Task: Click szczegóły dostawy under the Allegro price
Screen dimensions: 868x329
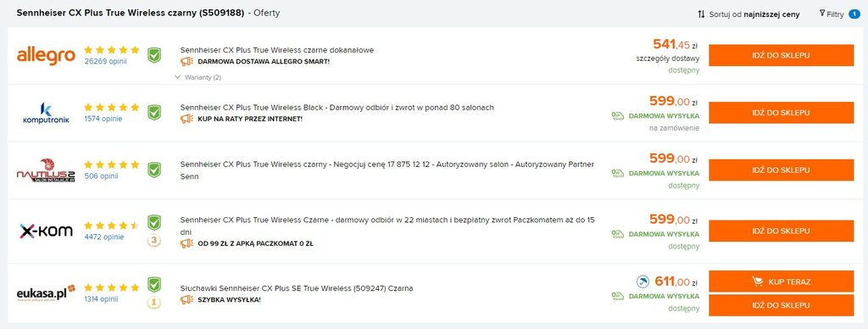Action: [x=668, y=59]
